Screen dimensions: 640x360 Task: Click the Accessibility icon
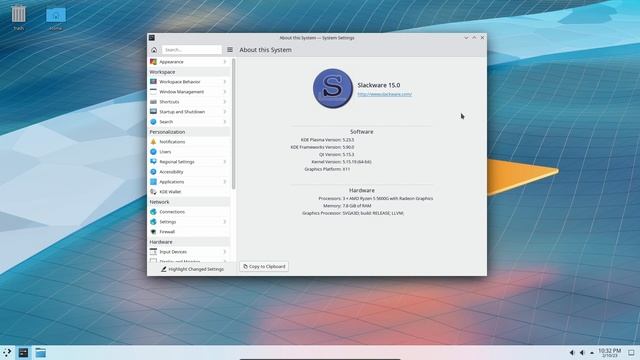153,171
